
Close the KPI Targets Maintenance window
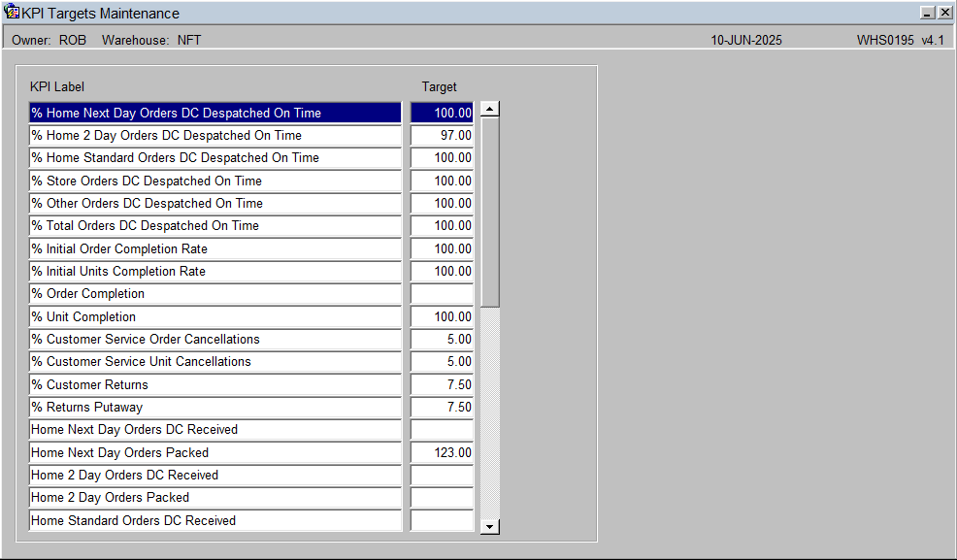click(944, 13)
